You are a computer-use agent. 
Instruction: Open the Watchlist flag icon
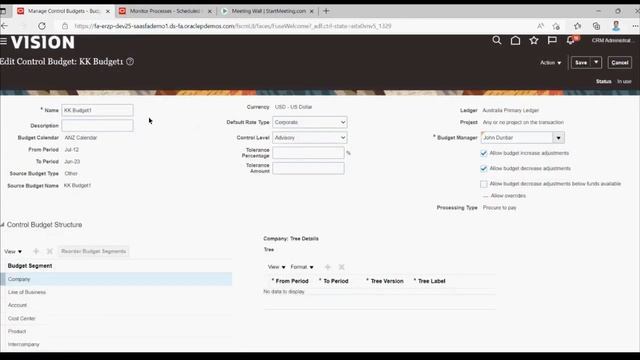pos(552,40)
